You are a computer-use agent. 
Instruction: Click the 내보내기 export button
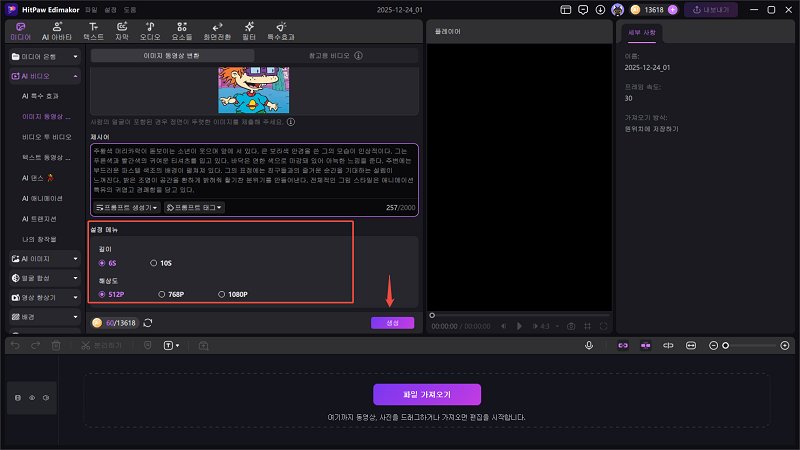click(711, 10)
